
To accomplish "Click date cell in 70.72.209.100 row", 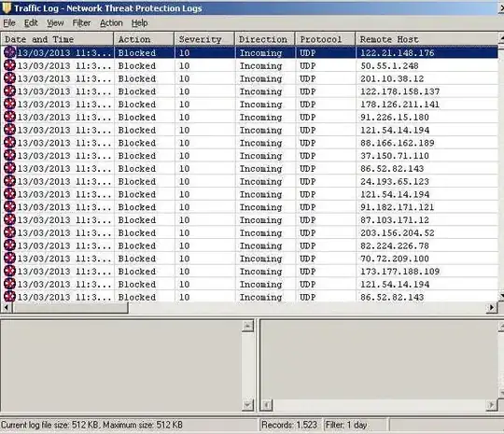I will (64, 259).
